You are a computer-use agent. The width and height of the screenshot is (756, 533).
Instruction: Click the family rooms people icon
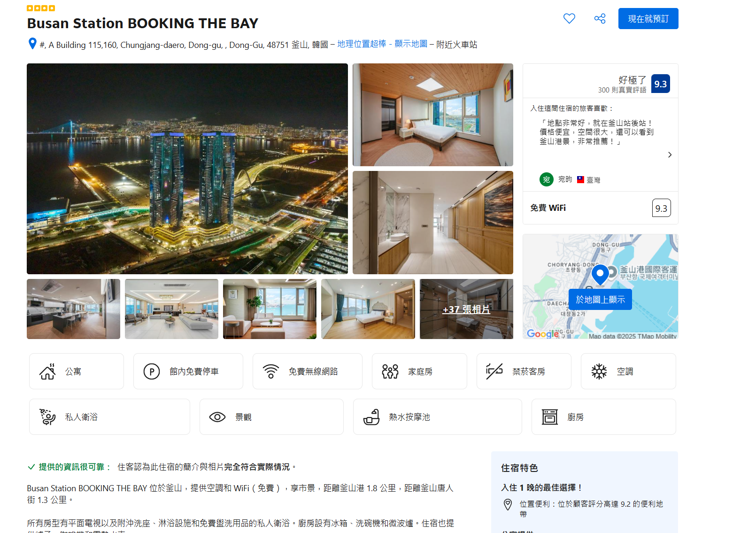coord(390,371)
